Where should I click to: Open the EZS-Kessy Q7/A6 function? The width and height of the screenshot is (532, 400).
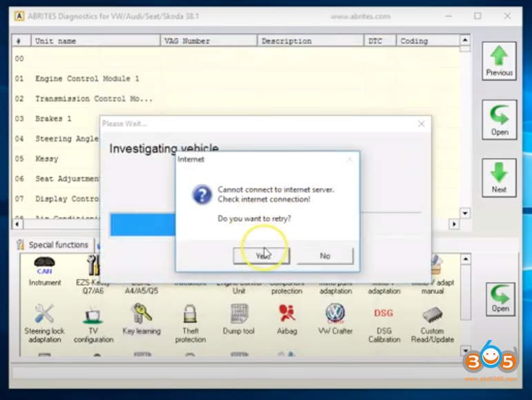92,274
